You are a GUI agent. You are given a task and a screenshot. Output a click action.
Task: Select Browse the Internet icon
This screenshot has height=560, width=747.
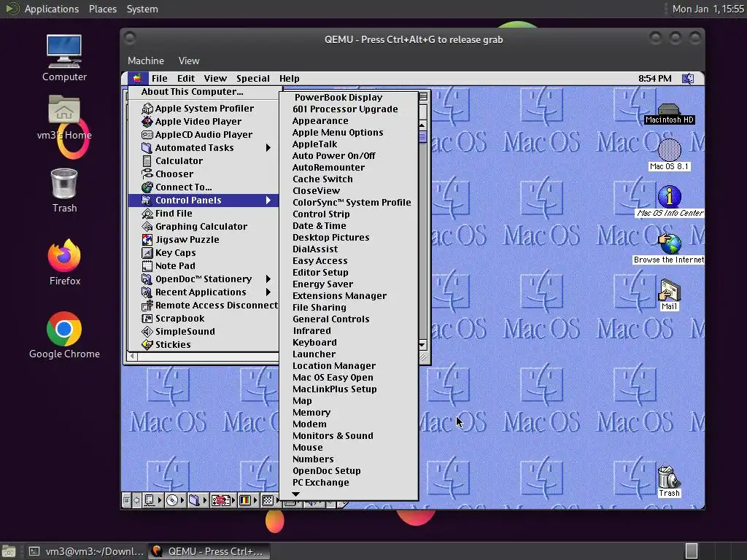point(669,249)
